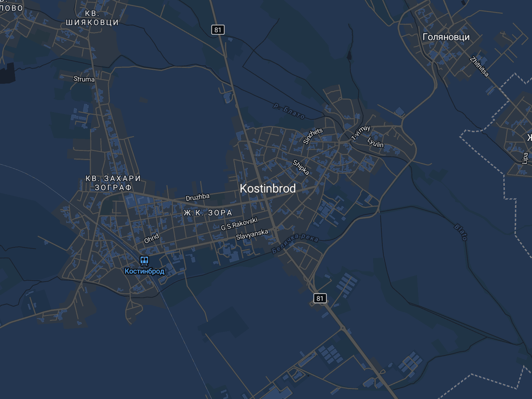Viewport: 532px width, 399px height.
Task: Click the Ж.К. Зора neighborhood label
Action: point(208,213)
